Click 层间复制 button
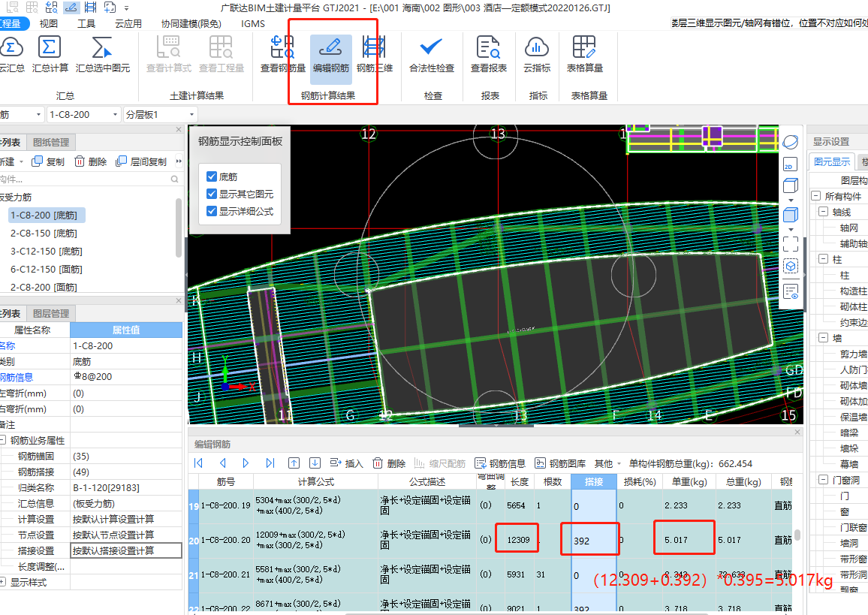This screenshot has width=868, height=615. point(141,161)
